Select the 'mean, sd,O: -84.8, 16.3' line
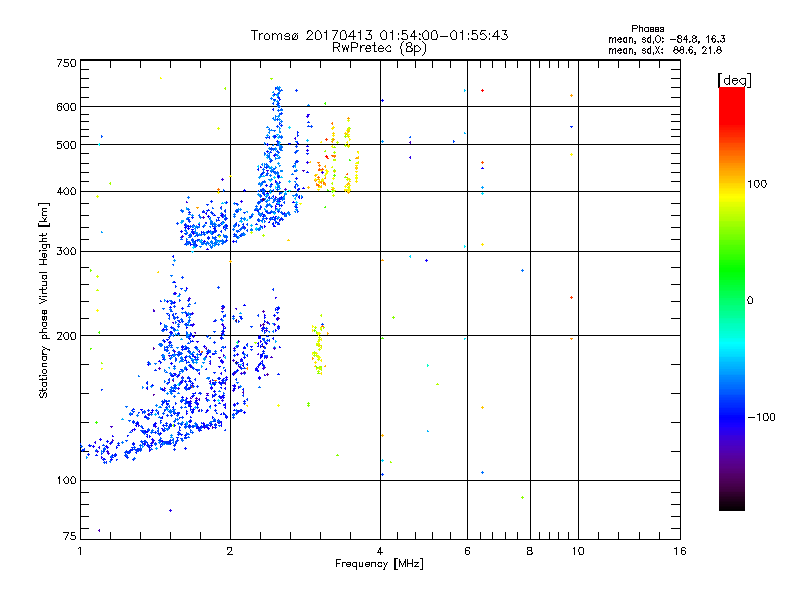800x600 pixels. point(667,39)
